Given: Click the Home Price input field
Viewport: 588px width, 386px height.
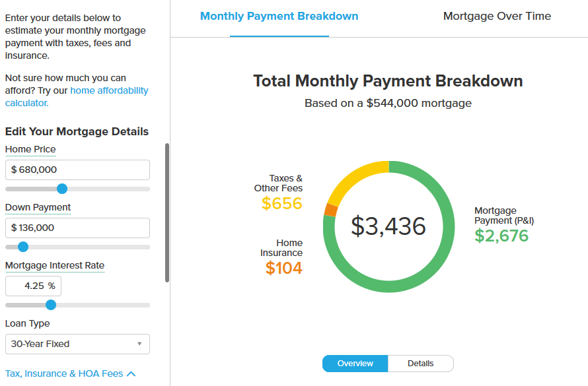Looking at the screenshot, I should pyautogui.click(x=77, y=170).
